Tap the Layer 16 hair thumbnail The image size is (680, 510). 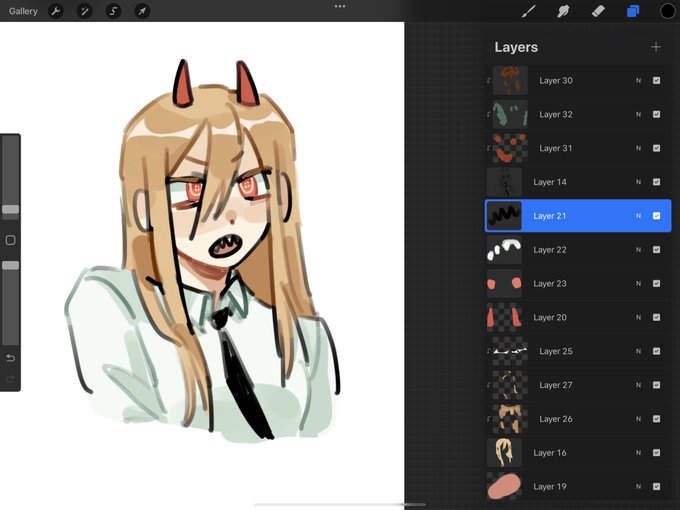tap(504, 452)
